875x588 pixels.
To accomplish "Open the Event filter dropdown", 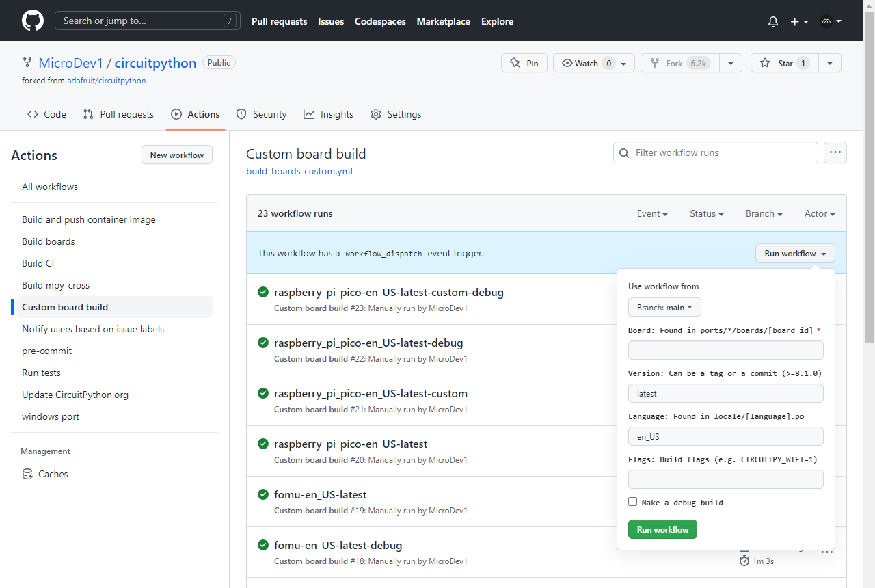I will (652, 213).
